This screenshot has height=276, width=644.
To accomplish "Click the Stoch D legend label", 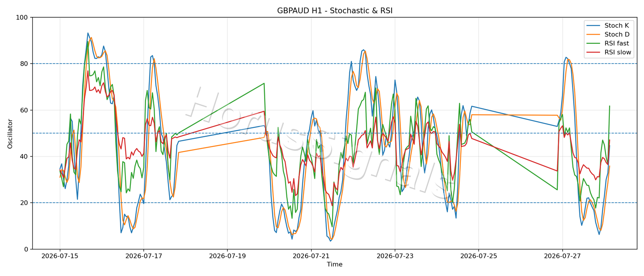I will pyautogui.click(x=617, y=35).
